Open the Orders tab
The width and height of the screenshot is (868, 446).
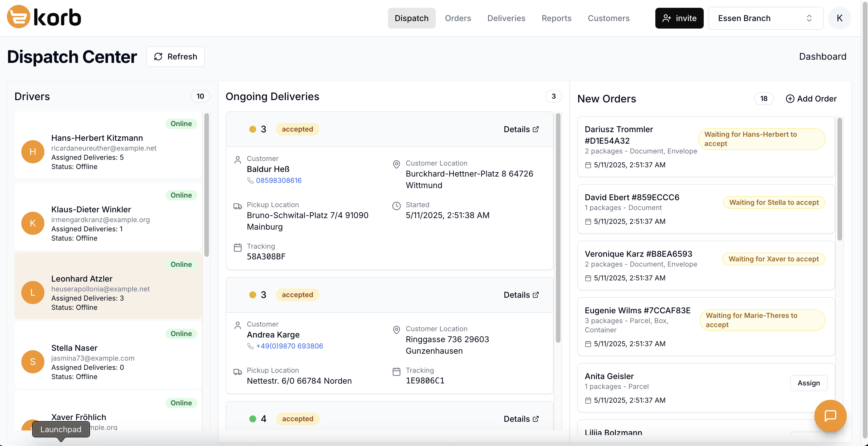point(458,18)
